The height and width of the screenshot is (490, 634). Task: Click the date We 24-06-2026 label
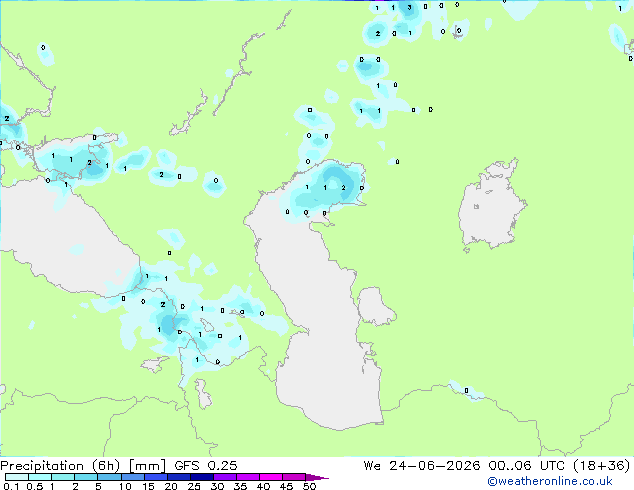pyautogui.click(x=422, y=466)
